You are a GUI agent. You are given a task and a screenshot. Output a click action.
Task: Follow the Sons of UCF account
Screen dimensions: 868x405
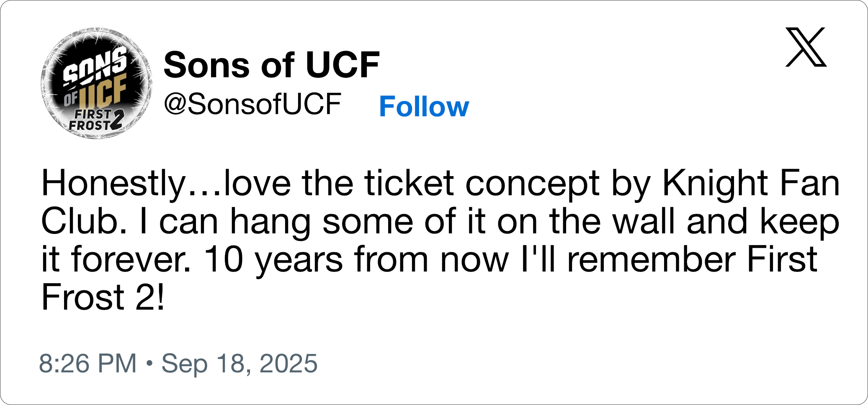[x=424, y=107]
